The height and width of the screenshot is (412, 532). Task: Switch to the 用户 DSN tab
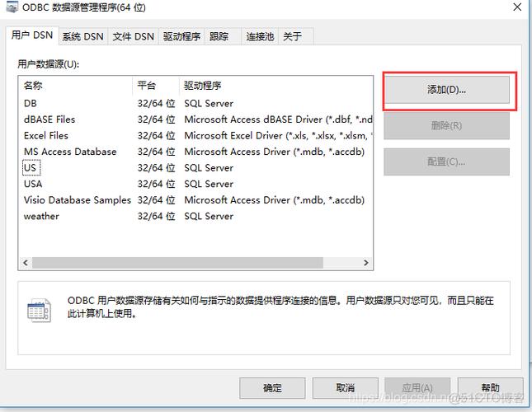pyautogui.click(x=32, y=35)
